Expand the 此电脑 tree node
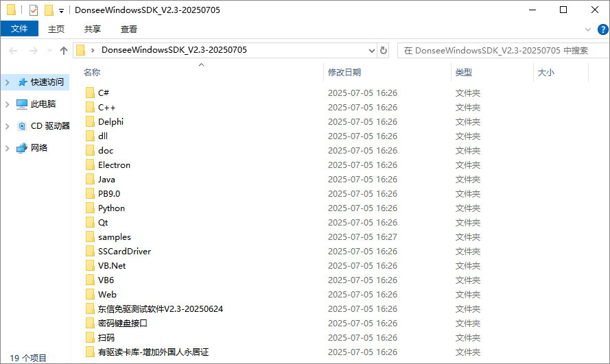This screenshot has width=610, height=364. pyautogui.click(x=8, y=104)
